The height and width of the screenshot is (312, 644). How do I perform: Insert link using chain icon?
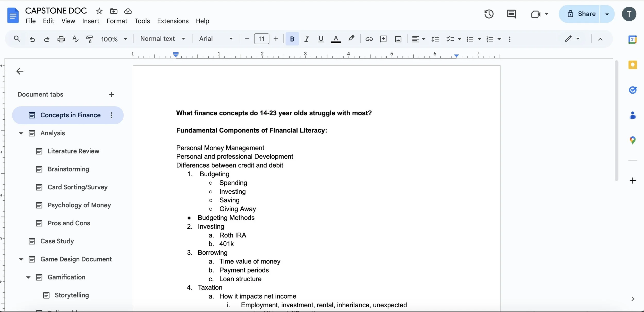[369, 39]
